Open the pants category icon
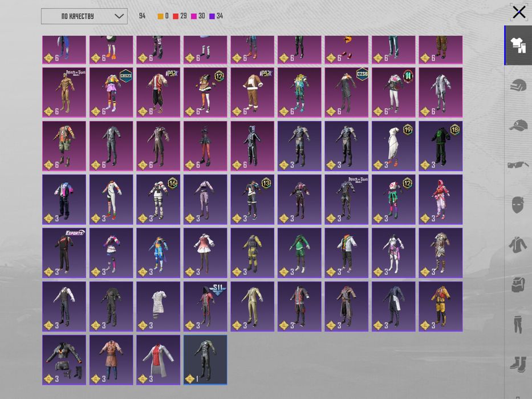Viewport: 532px width, 399px height. pos(518,324)
